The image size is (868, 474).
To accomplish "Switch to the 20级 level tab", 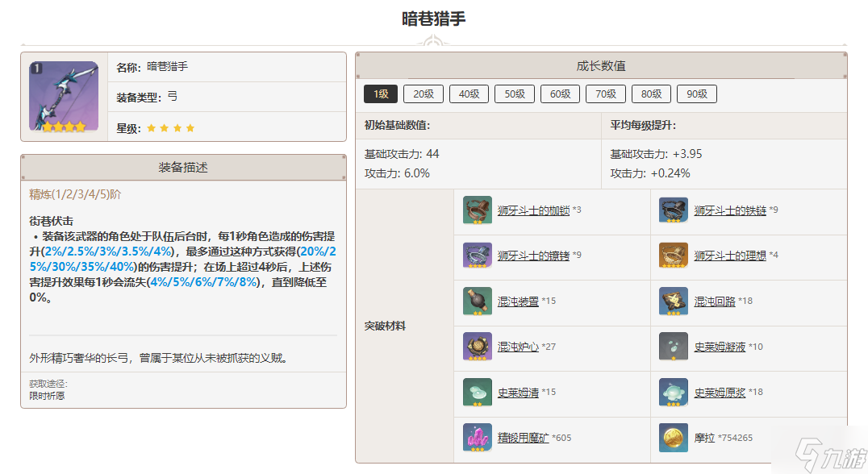I will (424, 94).
